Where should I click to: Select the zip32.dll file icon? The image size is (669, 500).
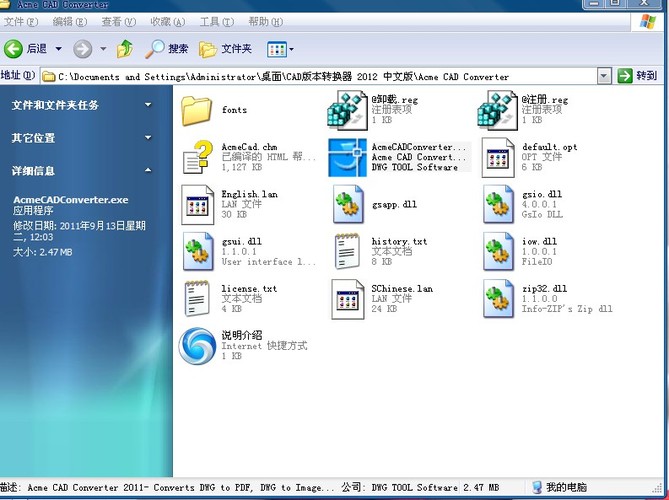pos(498,299)
